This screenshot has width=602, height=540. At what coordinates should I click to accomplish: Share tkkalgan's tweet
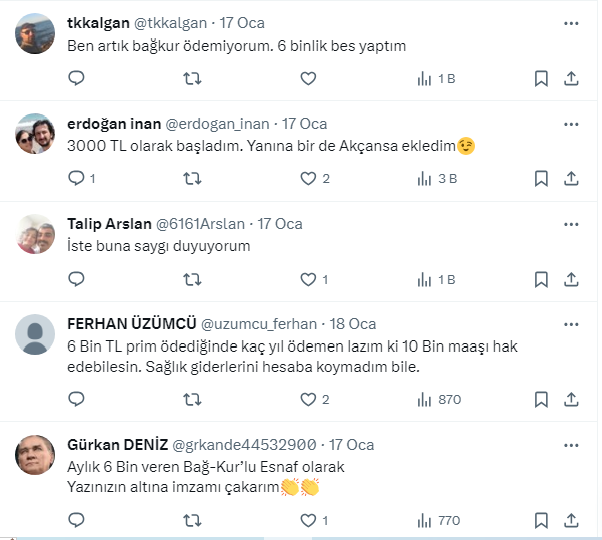pyautogui.click(x=571, y=78)
